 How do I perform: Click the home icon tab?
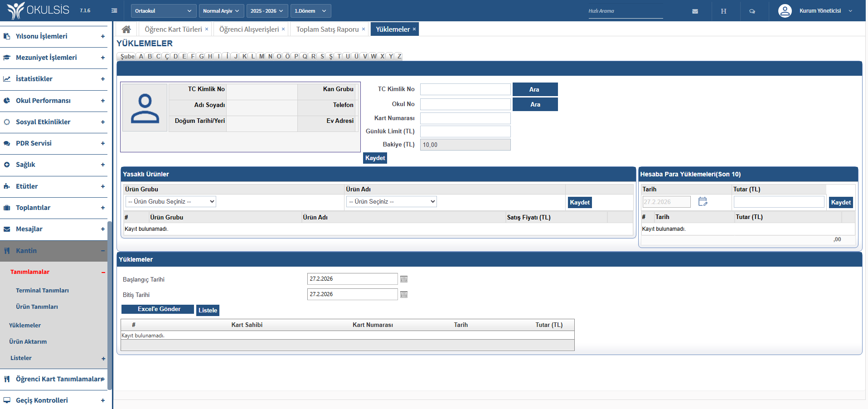click(x=126, y=29)
